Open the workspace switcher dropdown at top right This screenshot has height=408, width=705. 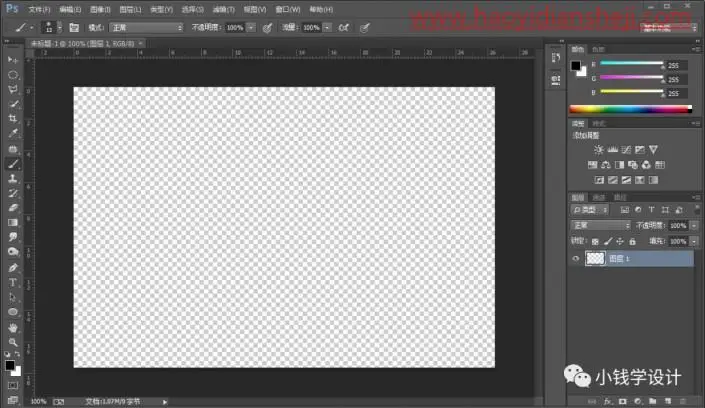point(669,28)
